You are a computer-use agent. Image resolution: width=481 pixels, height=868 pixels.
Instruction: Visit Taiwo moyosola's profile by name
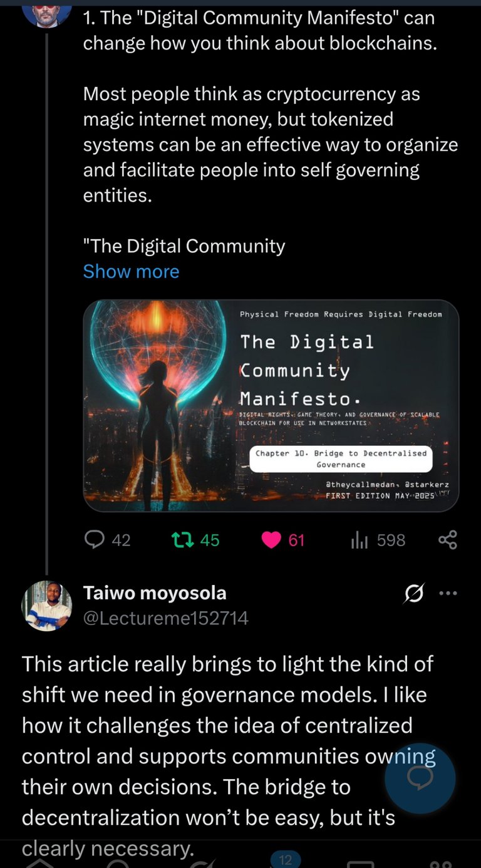[155, 592]
